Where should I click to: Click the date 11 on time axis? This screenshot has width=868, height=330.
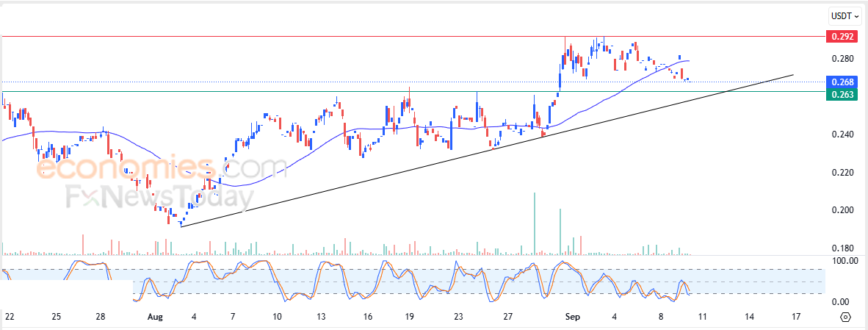pos(703,318)
